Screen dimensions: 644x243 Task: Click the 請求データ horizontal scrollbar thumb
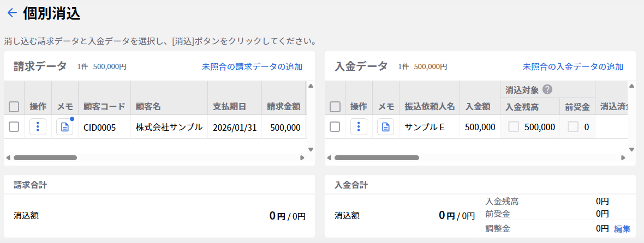[x=45, y=157]
